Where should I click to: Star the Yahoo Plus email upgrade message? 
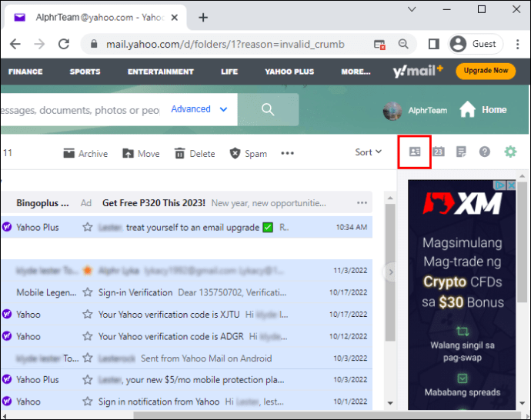point(88,227)
